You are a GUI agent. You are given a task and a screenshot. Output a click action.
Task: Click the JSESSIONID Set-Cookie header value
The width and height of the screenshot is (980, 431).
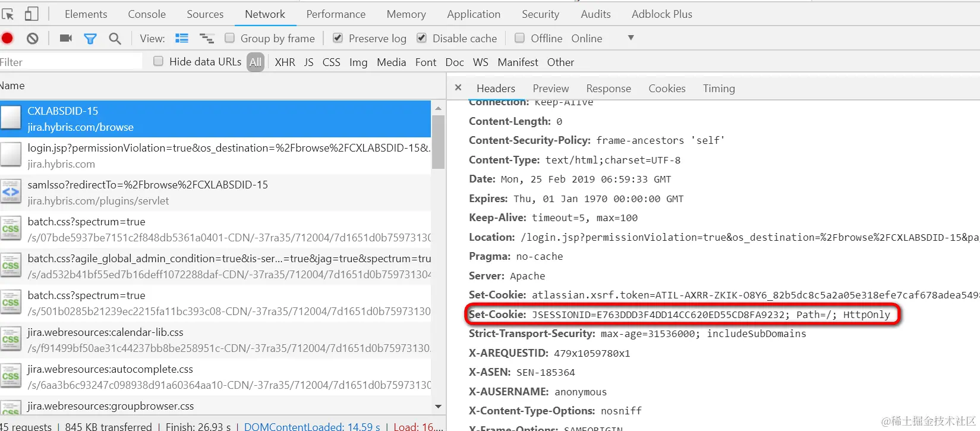(711, 314)
